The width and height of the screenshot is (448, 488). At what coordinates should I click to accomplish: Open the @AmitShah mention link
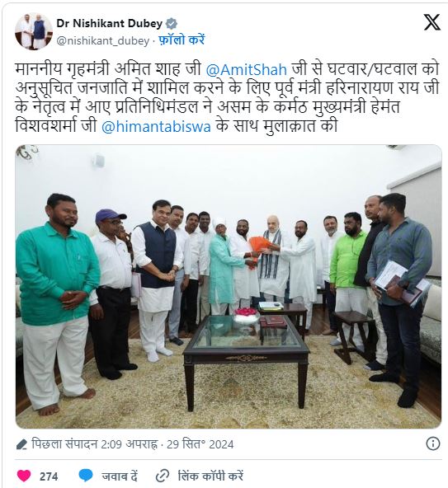click(247, 69)
